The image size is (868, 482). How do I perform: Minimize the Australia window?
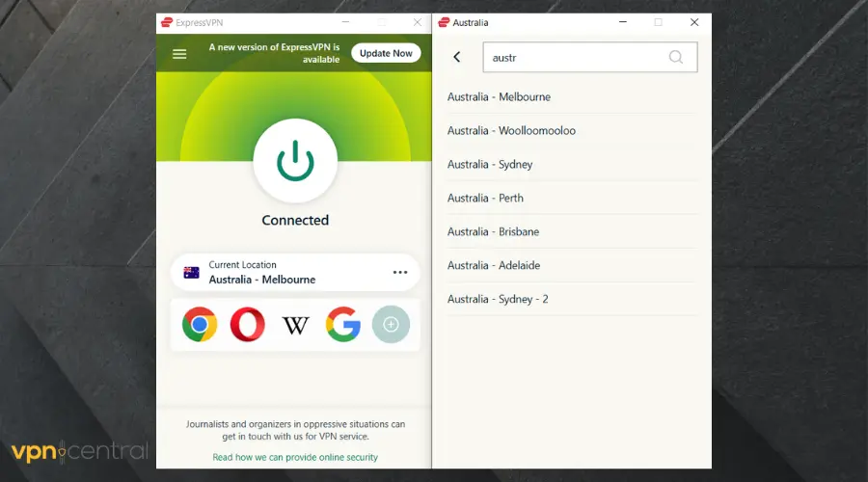(x=623, y=22)
